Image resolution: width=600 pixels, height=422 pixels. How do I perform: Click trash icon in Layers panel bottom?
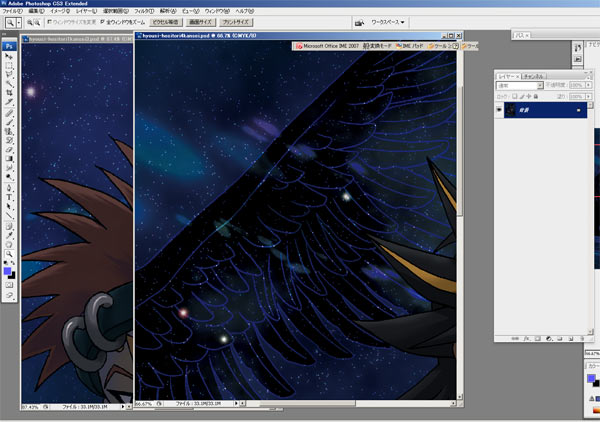(x=582, y=339)
